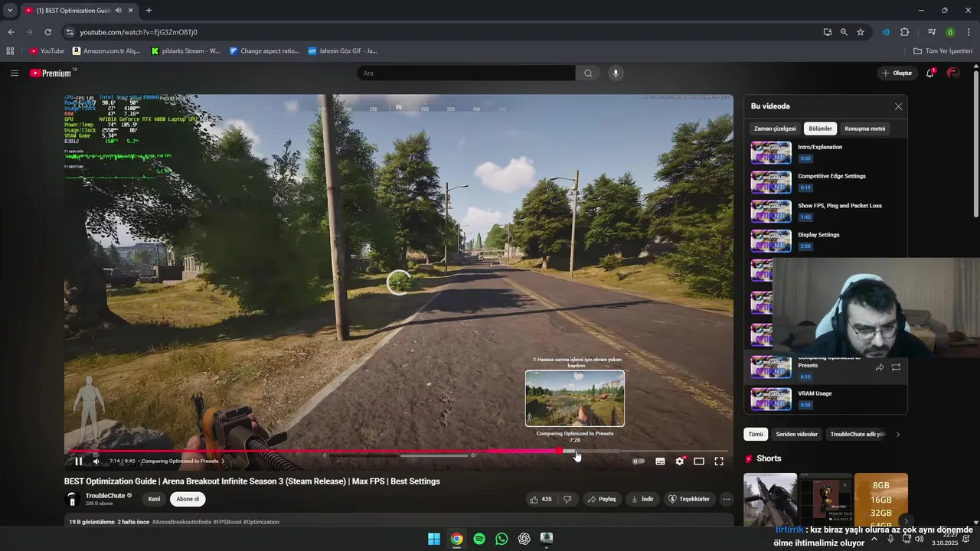
Task: Open the Oluştur create menu
Action: click(897, 73)
